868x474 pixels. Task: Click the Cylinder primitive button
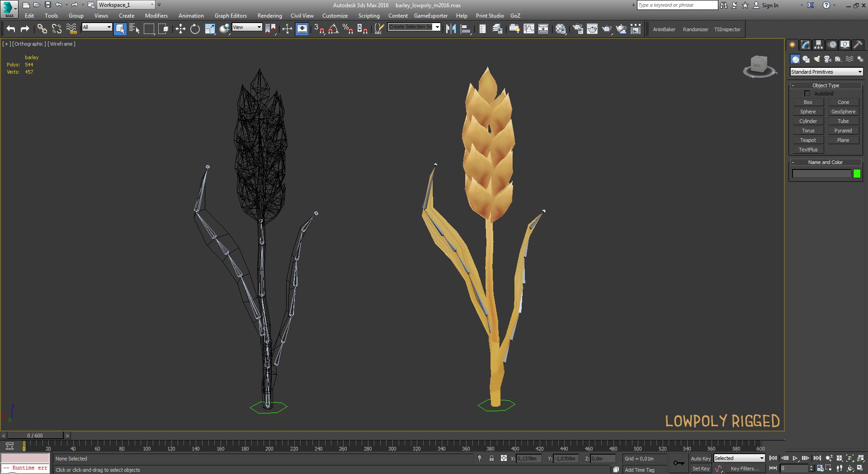click(808, 121)
